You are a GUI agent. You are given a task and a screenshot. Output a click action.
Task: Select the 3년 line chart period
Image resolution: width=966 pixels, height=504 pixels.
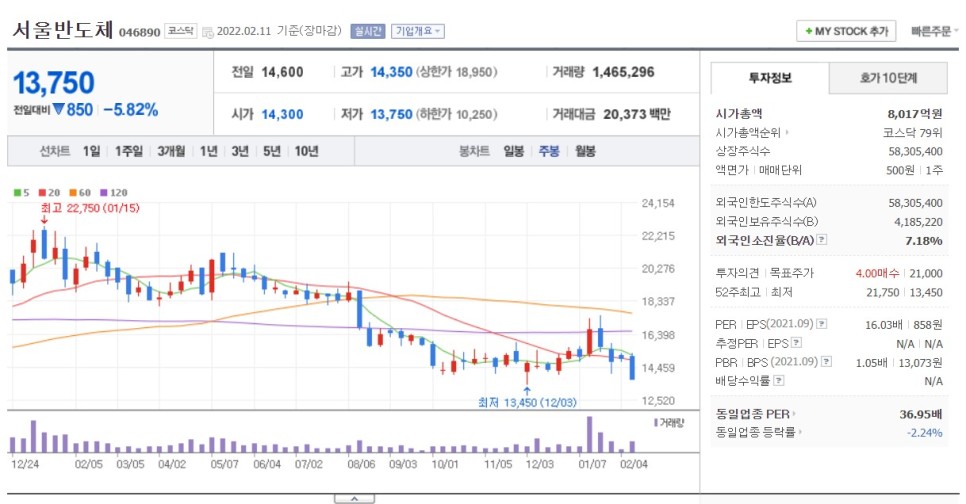(x=240, y=151)
